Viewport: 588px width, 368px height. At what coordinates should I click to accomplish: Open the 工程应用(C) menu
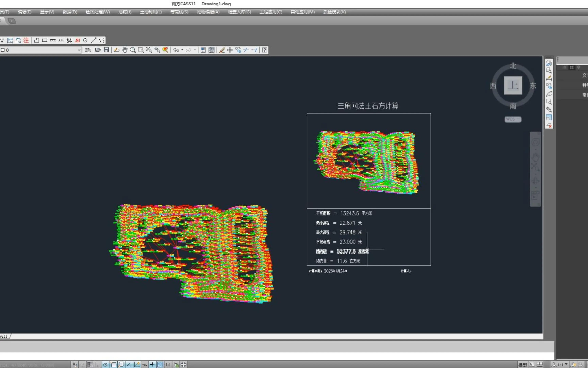click(x=271, y=12)
